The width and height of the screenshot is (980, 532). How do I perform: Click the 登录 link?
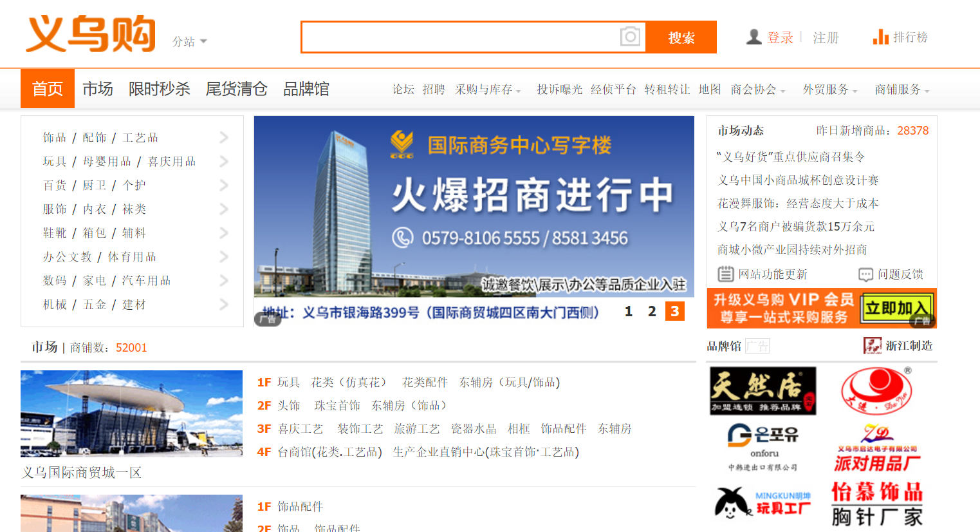click(x=780, y=38)
